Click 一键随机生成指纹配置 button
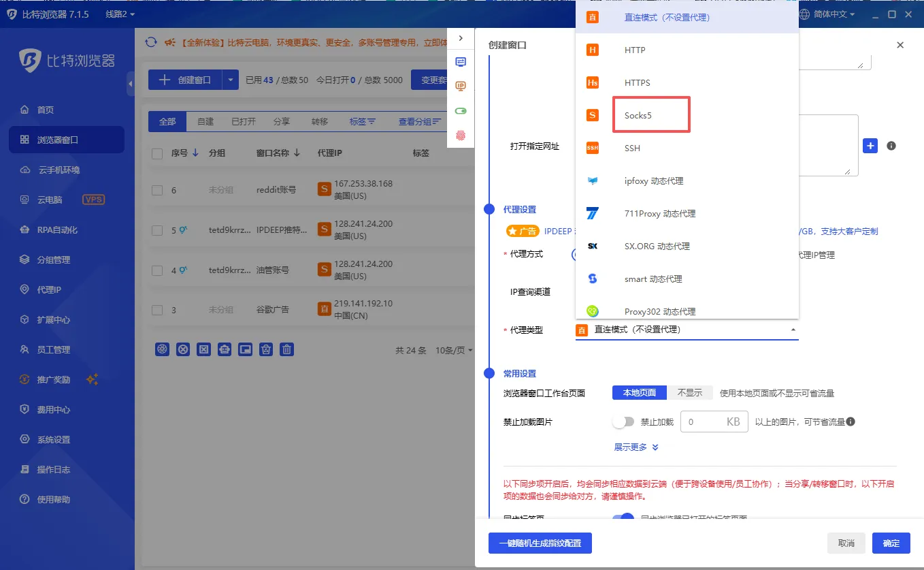The height and width of the screenshot is (570, 924). point(540,543)
